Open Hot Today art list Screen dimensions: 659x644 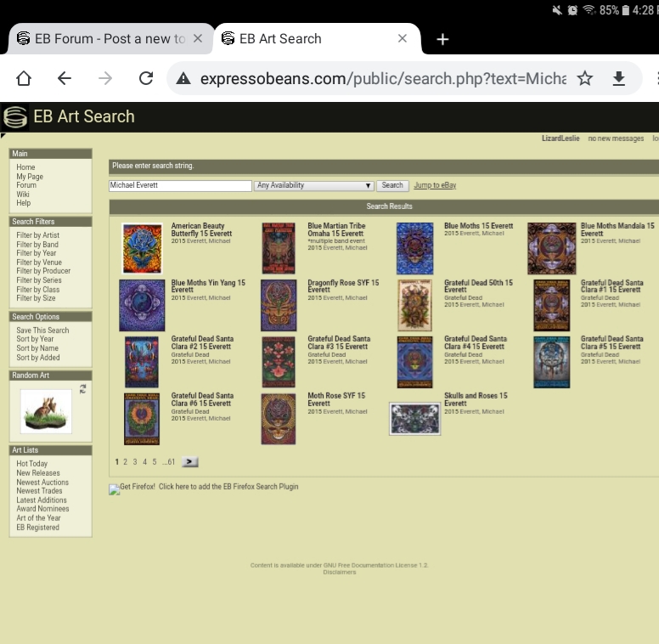(x=32, y=464)
